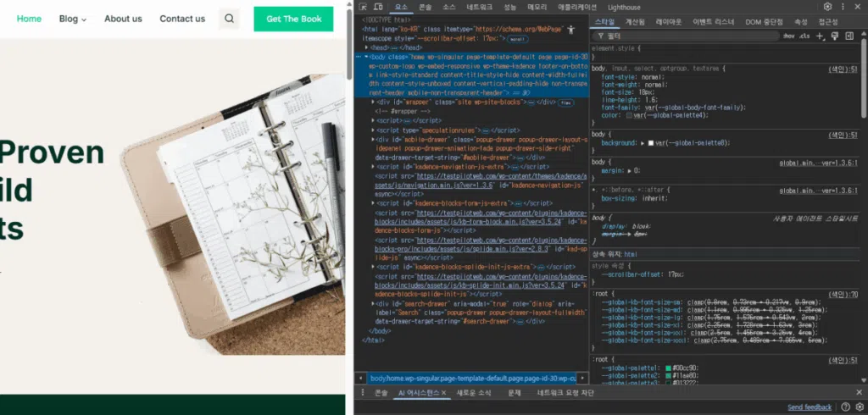Screen dimensions: 868x415
Task: Click the website search magnifier icon
Action: click(x=229, y=19)
